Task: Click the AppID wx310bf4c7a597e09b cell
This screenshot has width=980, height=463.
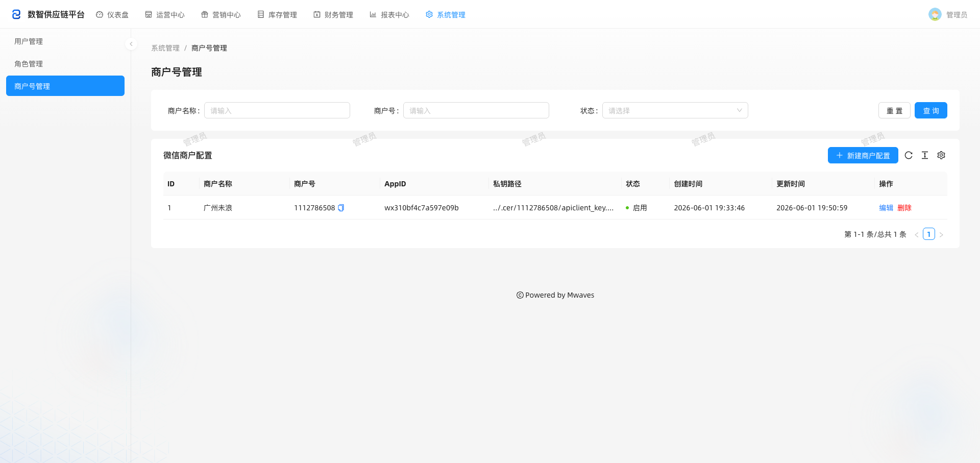Action: click(422, 208)
